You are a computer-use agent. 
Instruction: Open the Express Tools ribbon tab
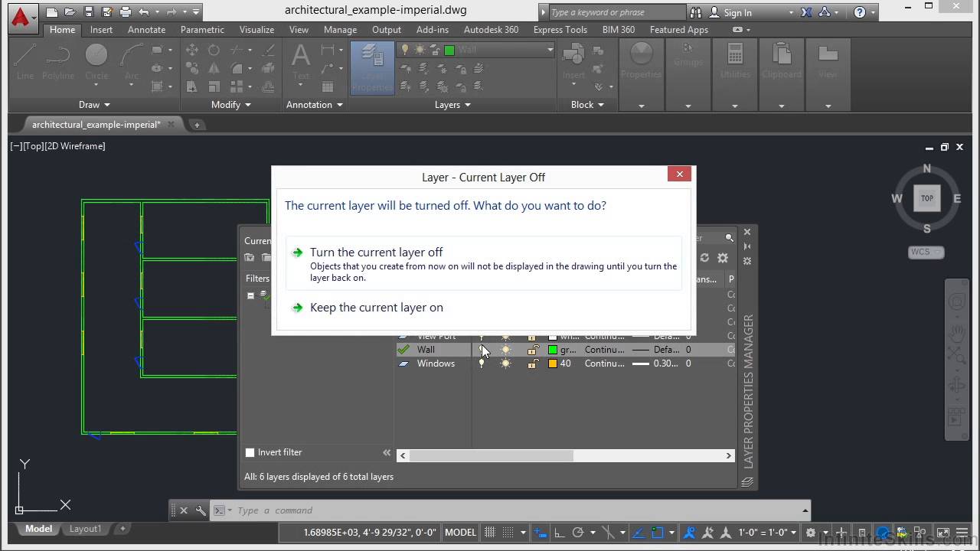pyautogui.click(x=560, y=30)
